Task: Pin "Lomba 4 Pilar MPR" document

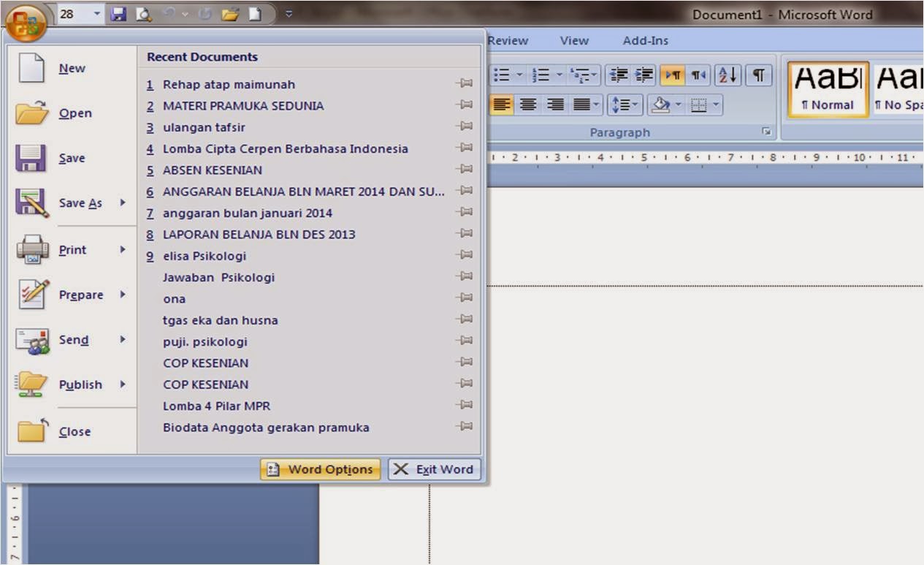Action: 464,405
